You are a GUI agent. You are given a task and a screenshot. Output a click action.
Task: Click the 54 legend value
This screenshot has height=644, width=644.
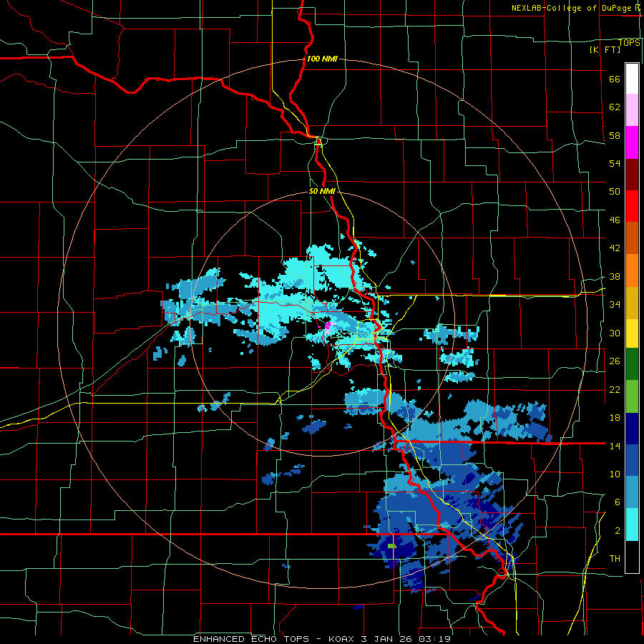click(x=615, y=163)
